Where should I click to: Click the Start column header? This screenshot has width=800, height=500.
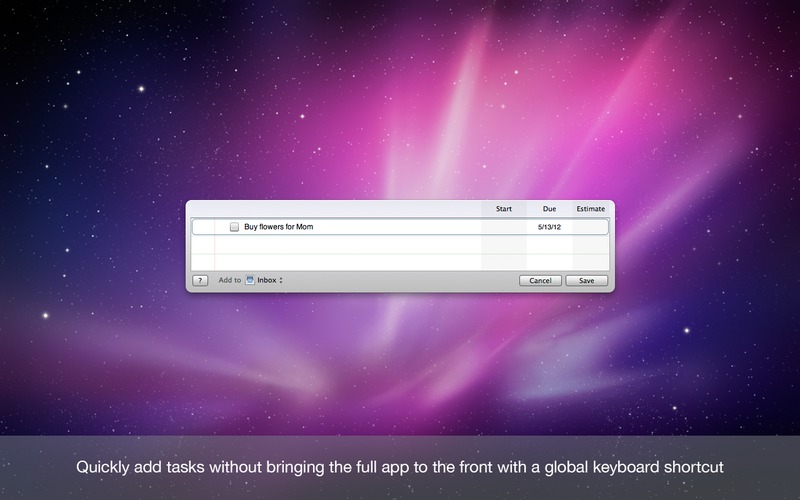(504, 209)
